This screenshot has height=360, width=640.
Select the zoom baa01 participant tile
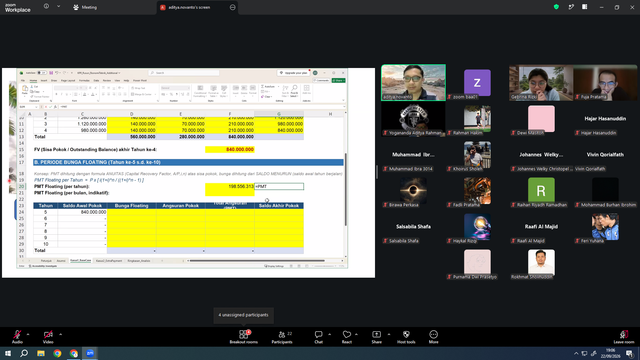[x=477, y=82]
